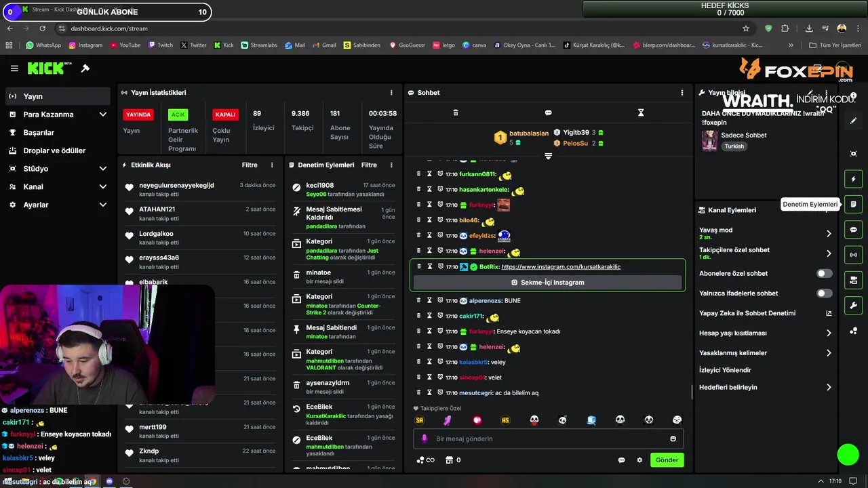
Task: Click the speech bubble icon atop chat panel
Action: tap(548, 113)
